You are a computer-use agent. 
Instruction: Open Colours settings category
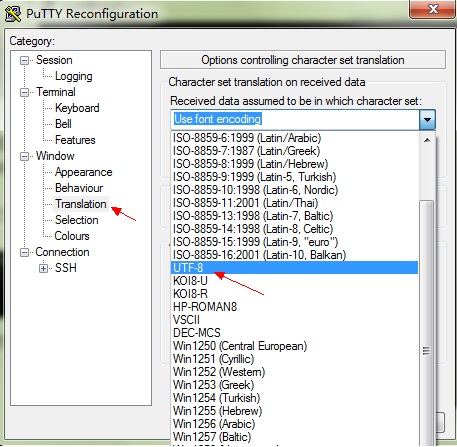pos(72,236)
